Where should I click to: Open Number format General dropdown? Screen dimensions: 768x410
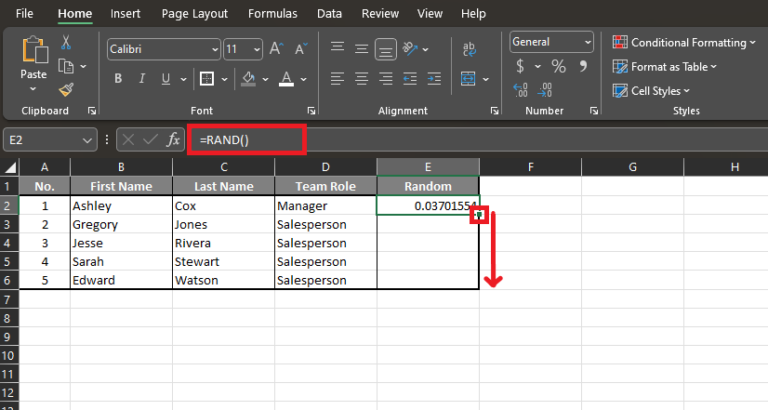point(587,42)
